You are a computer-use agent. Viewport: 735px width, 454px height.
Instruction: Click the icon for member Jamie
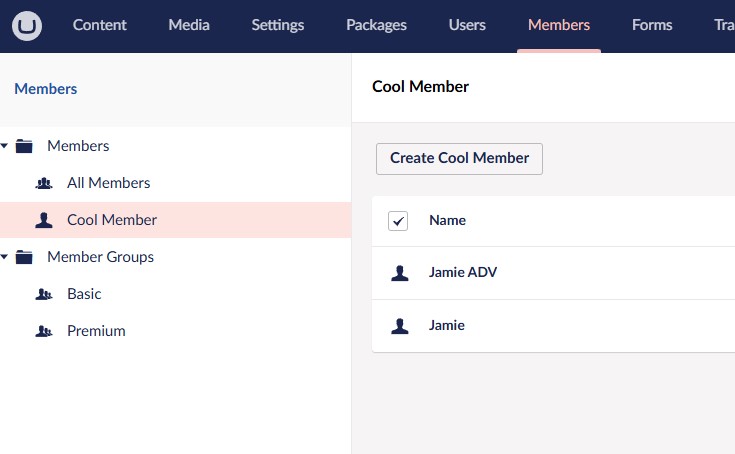coord(400,326)
